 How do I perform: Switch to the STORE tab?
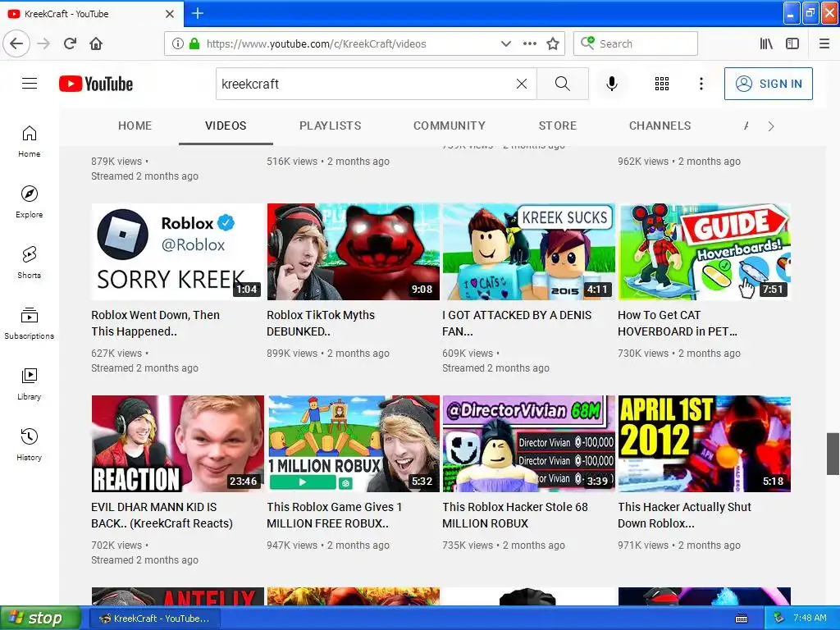557,126
